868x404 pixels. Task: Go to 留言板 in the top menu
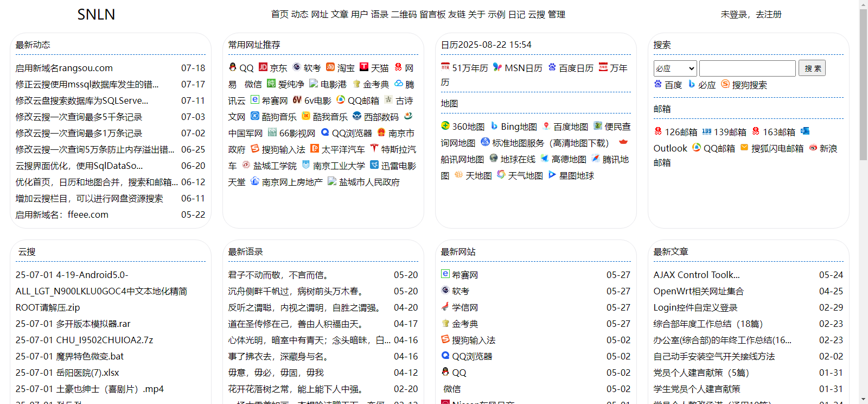[x=432, y=15]
